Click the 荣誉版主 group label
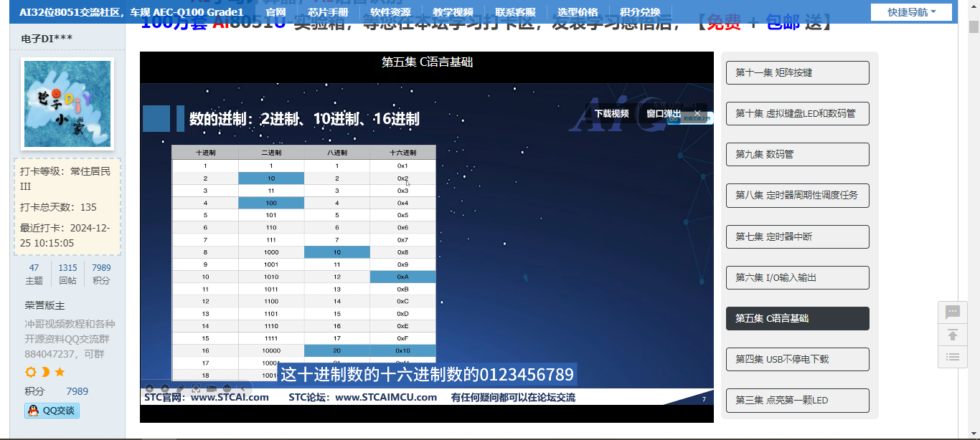 (x=44, y=305)
